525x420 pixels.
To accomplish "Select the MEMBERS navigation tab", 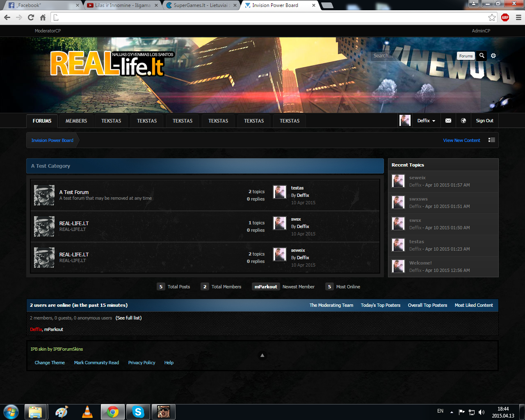I will [x=76, y=121].
